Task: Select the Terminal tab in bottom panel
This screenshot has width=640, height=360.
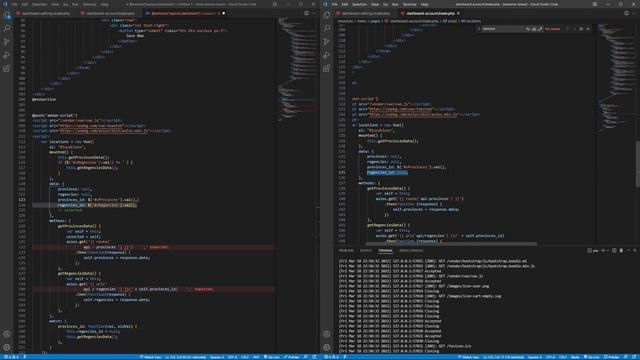Action: 385,251
